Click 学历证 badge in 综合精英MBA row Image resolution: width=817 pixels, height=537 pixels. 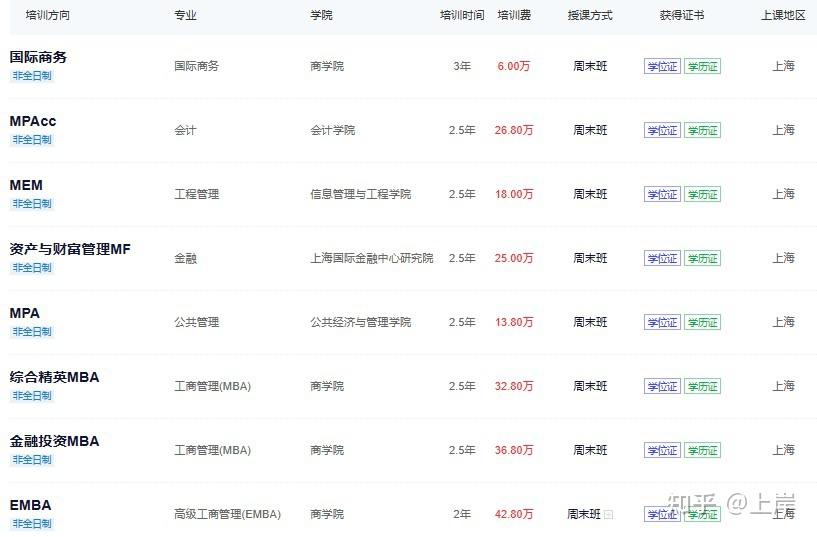click(x=702, y=386)
